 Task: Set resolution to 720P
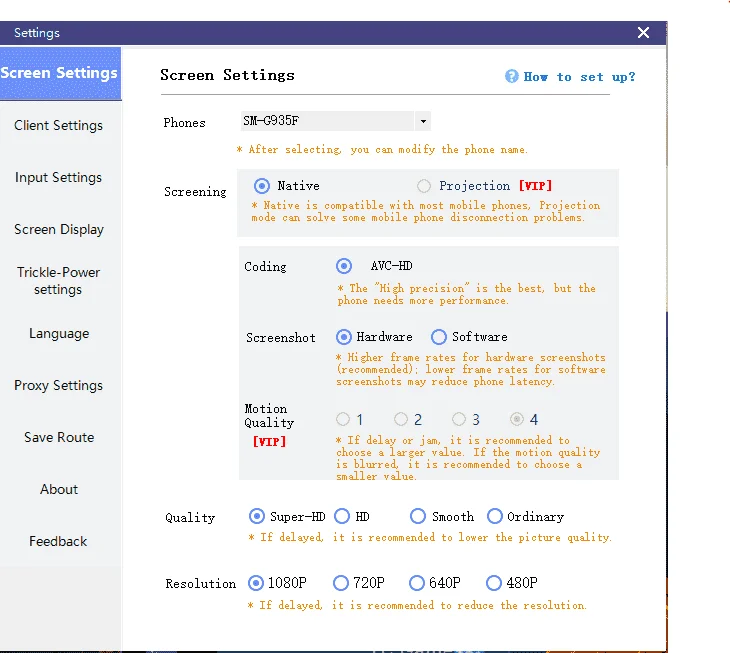coord(341,583)
